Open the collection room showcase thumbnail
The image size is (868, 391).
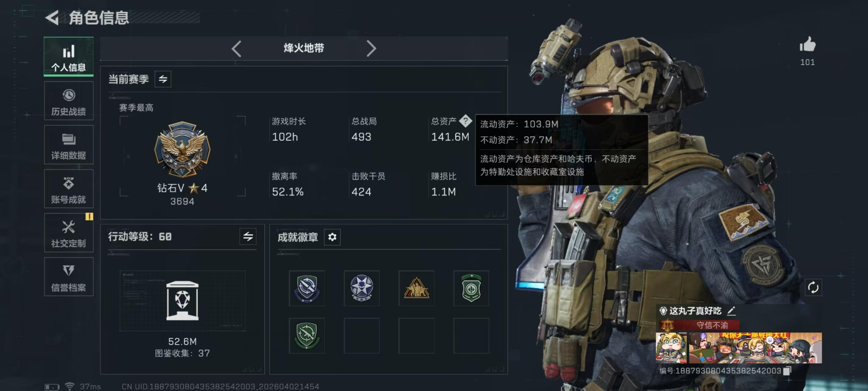[x=182, y=300]
